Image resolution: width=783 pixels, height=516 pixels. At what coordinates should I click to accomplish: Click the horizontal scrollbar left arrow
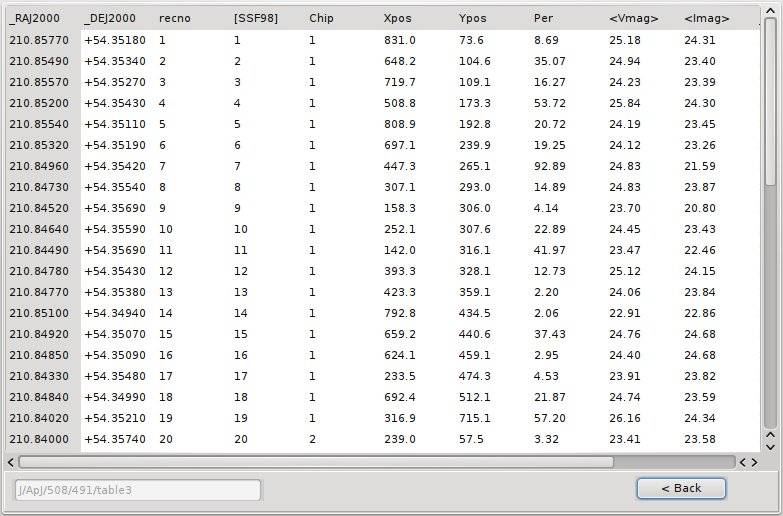point(11,462)
